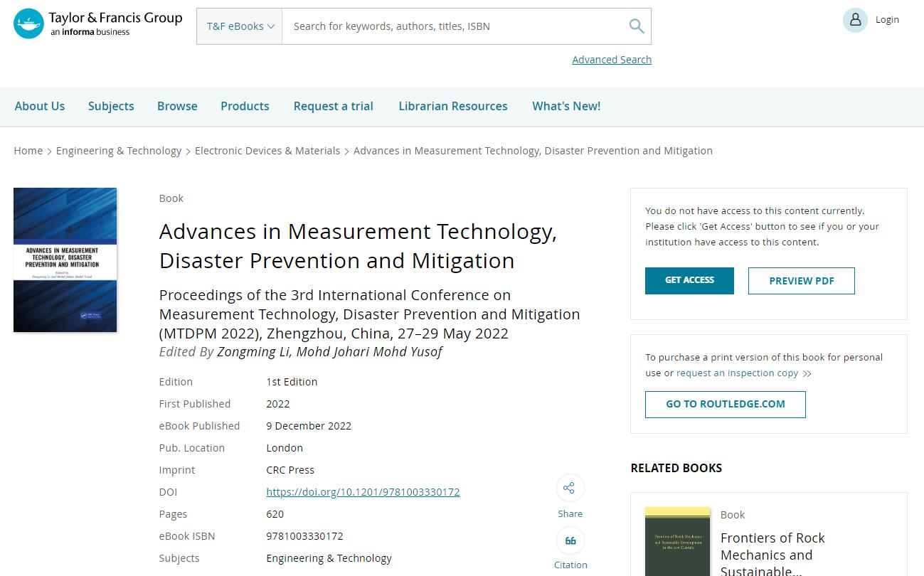Open the About Us menu item
This screenshot has width=924, height=576.
point(40,106)
